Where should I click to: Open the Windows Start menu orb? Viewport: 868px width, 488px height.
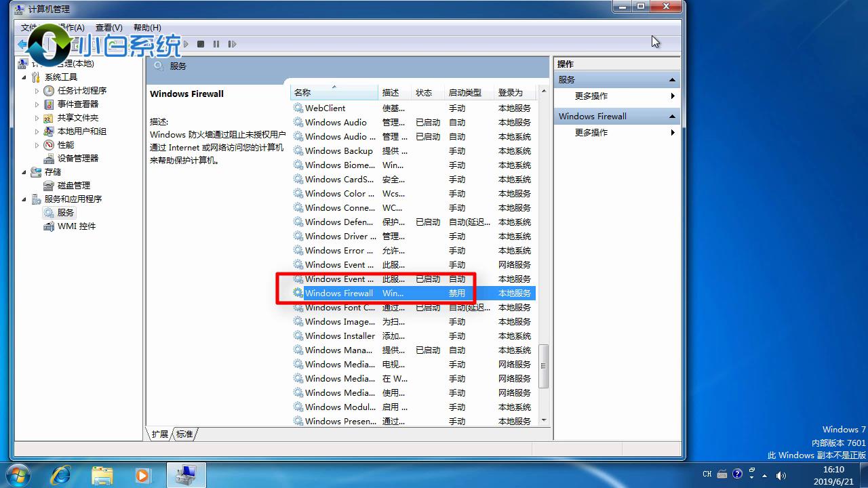(18, 474)
